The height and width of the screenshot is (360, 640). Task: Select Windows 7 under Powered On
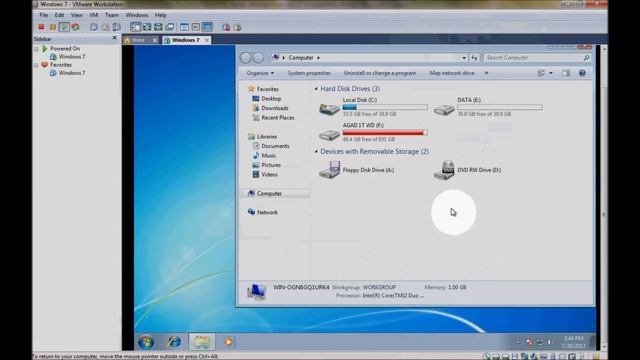pos(72,57)
